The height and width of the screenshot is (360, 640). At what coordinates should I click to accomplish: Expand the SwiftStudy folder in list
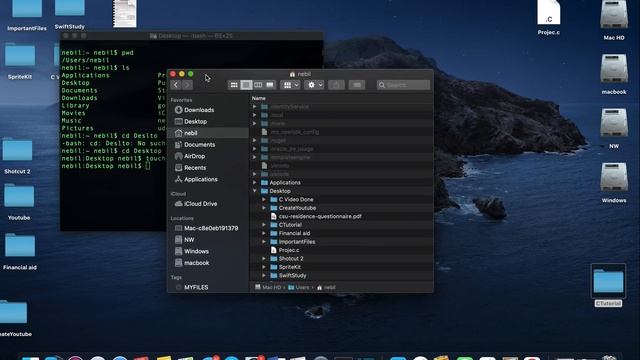(x=264, y=276)
